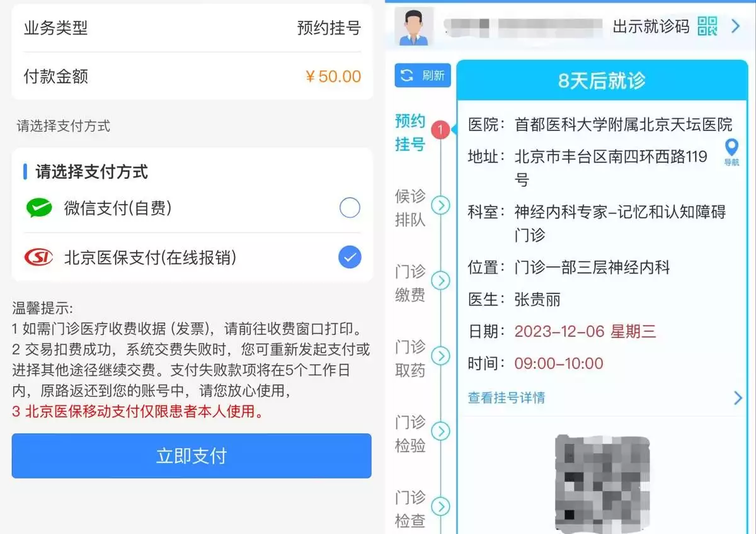Open the 出示就诊码 QR code icon
This screenshot has height=534, width=756.
tap(707, 26)
